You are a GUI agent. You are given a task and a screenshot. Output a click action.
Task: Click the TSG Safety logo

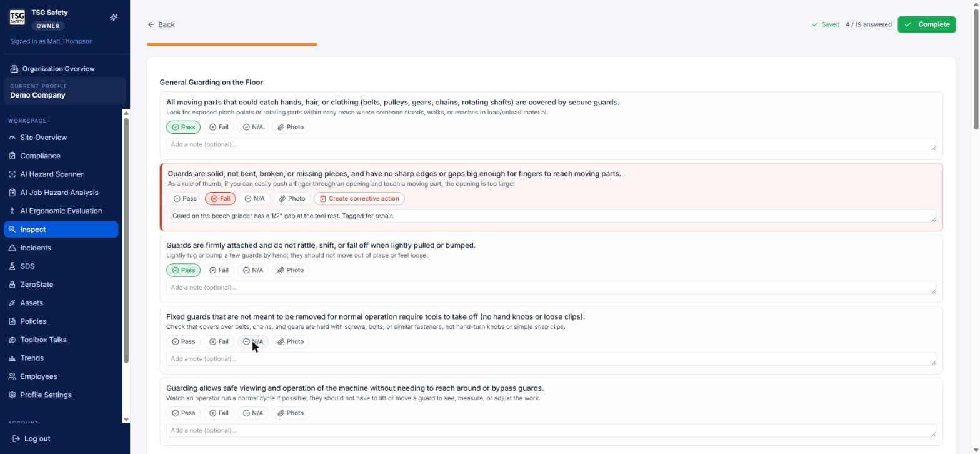point(17,18)
